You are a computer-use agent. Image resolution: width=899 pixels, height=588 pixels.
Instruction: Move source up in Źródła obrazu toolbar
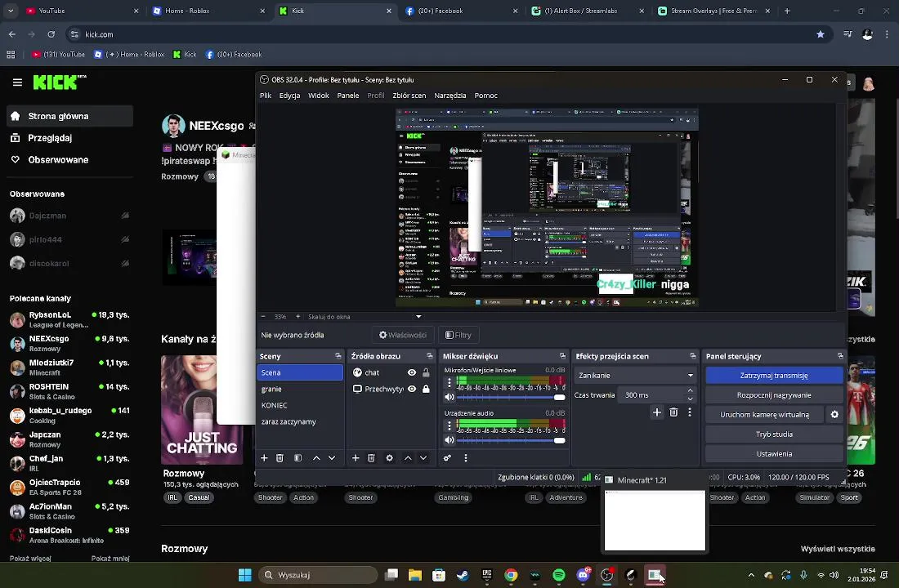408,458
